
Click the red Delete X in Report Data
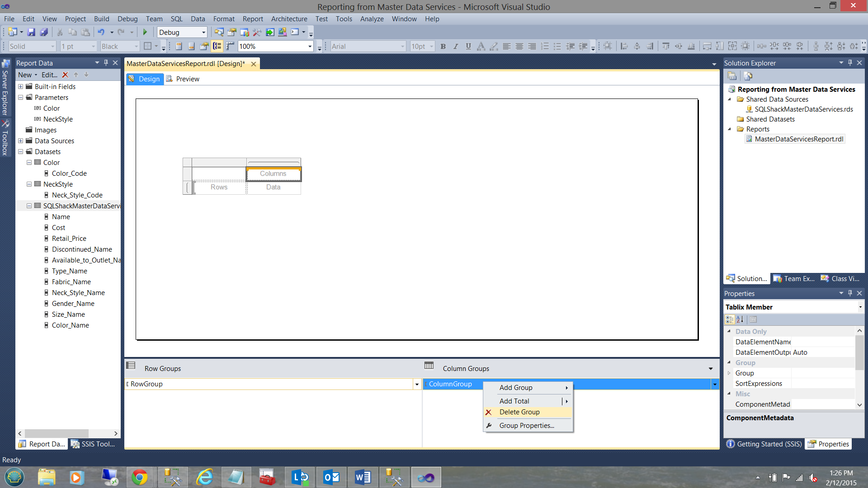pyautogui.click(x=65, y=75)
